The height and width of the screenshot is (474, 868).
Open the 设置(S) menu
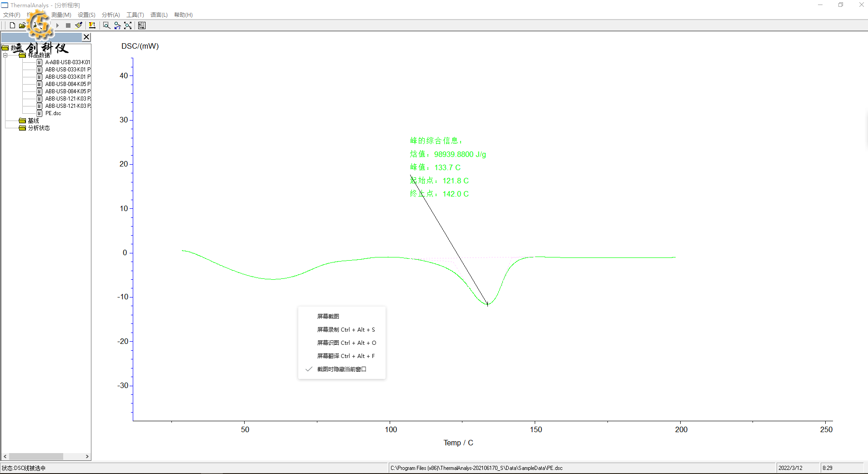click(x=86, y=15)
